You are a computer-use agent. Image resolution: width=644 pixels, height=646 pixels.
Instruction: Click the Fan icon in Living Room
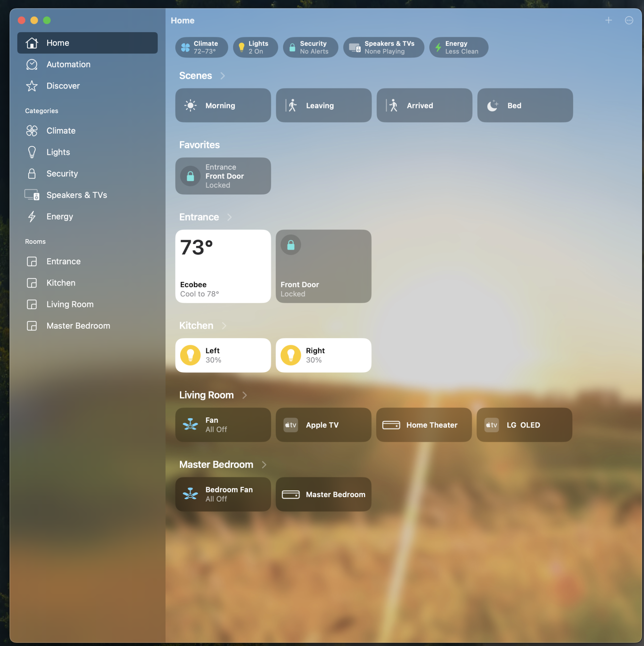point(190,425)
